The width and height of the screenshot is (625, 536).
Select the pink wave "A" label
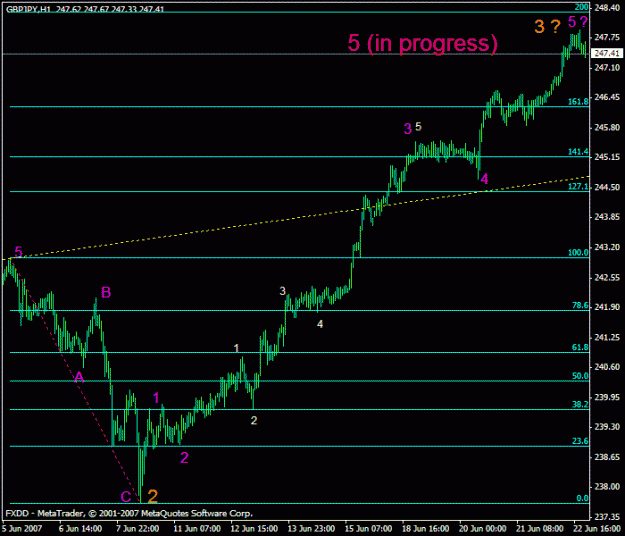pyautogui.click(x=79, y=377)
